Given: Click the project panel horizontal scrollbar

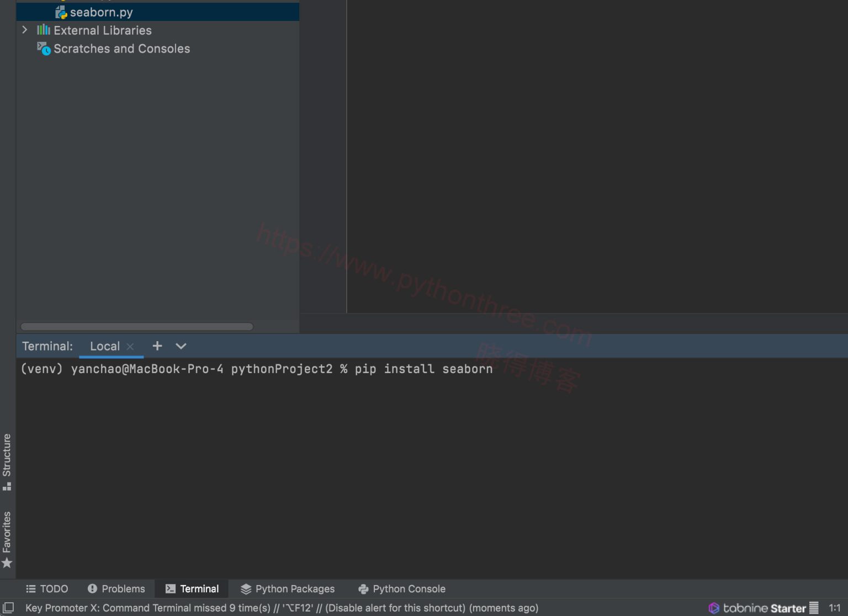Looking at the screenshot, I should (137, 327).
